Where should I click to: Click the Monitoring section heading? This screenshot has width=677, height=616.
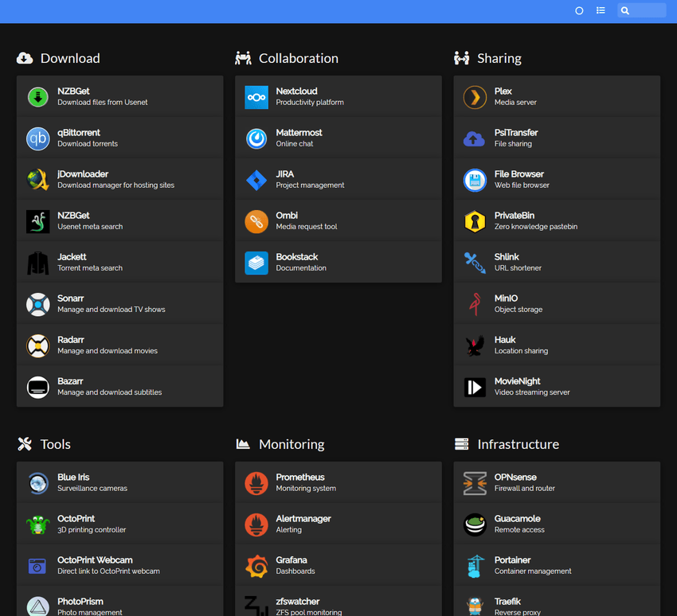coord(292,444)
